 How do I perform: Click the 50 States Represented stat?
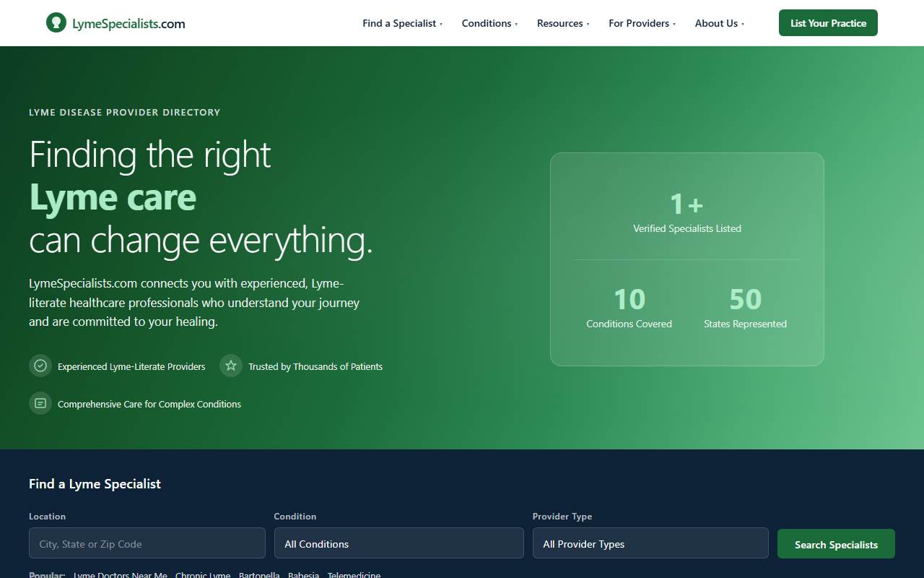click(x=745, y=308)
